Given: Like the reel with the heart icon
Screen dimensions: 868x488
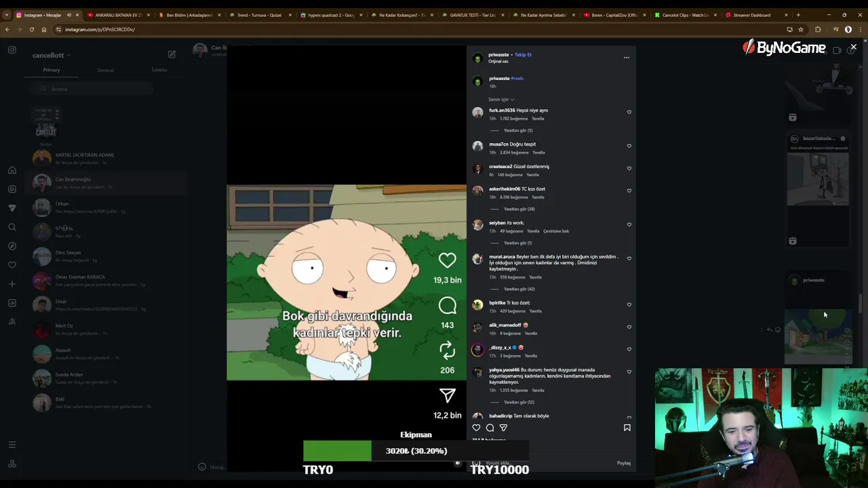Looking at the screenshot, I should [x=447, y=260].
